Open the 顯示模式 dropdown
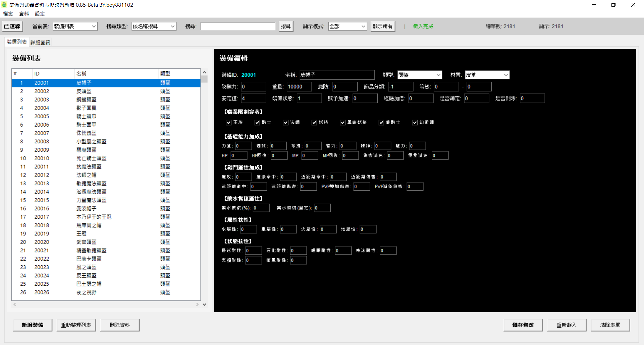 347,26
